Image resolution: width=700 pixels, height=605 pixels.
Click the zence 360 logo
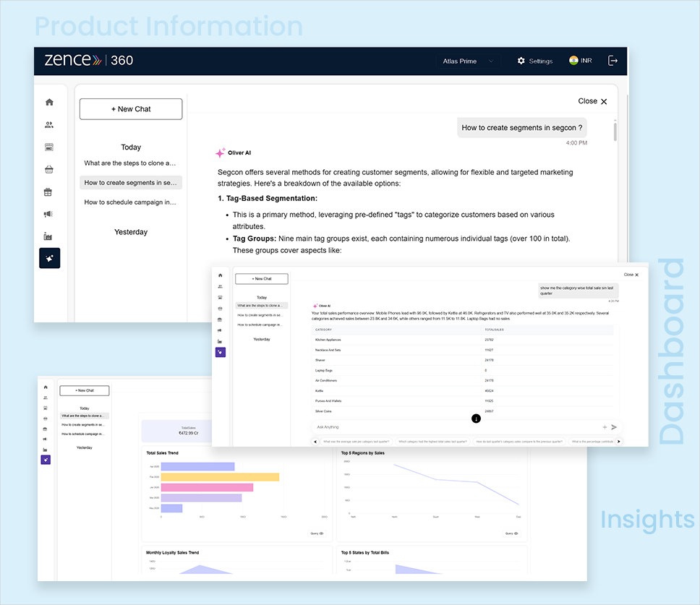(x=89, y=60)
